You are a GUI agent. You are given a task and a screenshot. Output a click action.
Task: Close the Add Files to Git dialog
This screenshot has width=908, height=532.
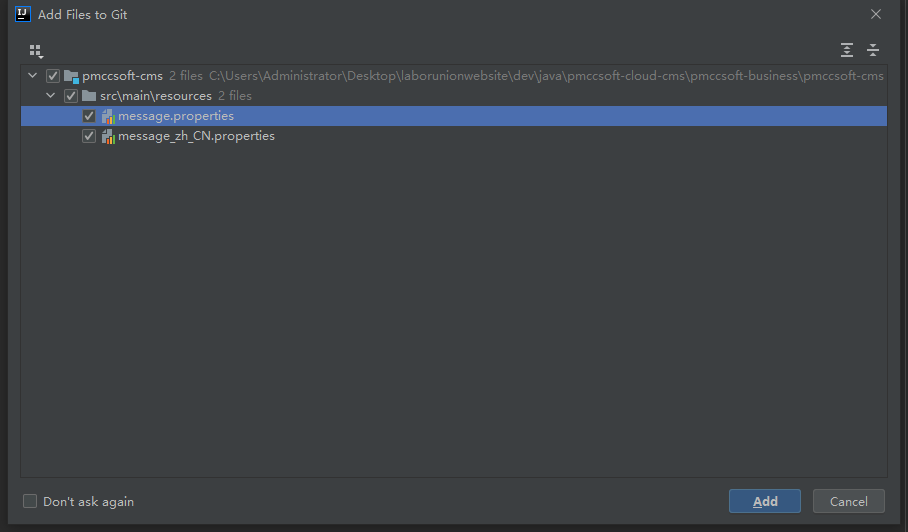tap(876, 15)
